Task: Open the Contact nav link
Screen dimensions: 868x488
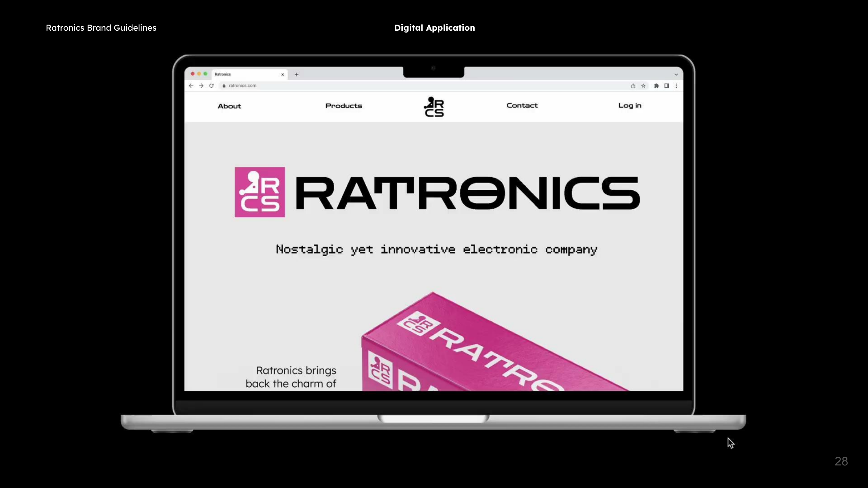Action: (522, 105)
